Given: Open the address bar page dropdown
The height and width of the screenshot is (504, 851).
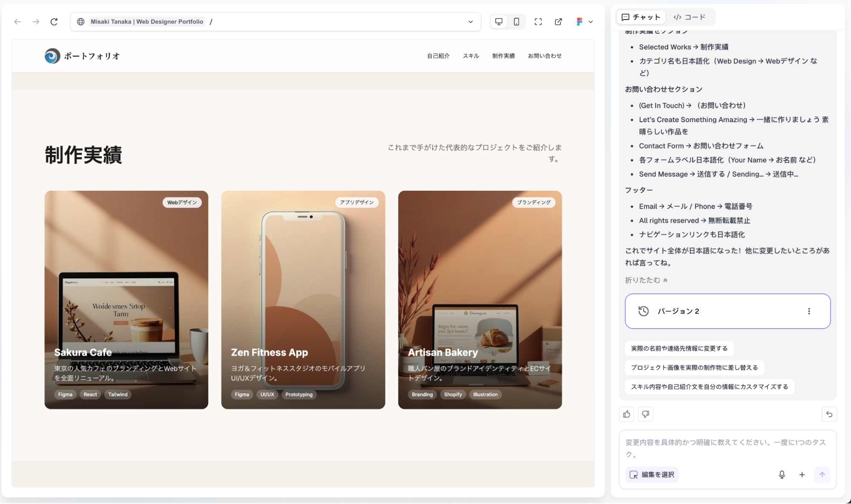Looking at the screenshot, I should [470, 22].
